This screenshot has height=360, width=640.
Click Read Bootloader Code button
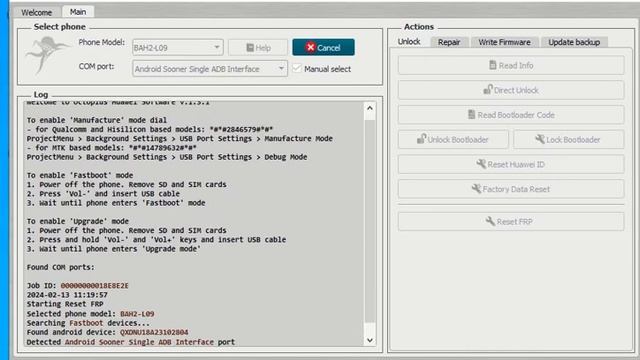pyautogui.click(x=511, y=115)
